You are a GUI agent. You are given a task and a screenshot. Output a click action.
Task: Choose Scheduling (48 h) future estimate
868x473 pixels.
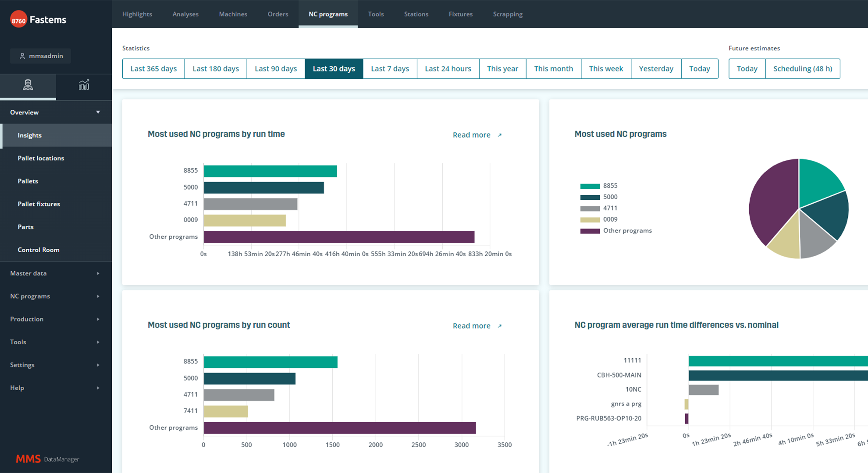click(x=802, y=69)
